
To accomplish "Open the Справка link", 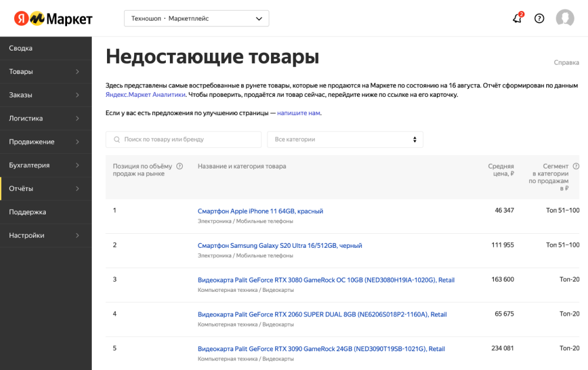I will point(566,62).
